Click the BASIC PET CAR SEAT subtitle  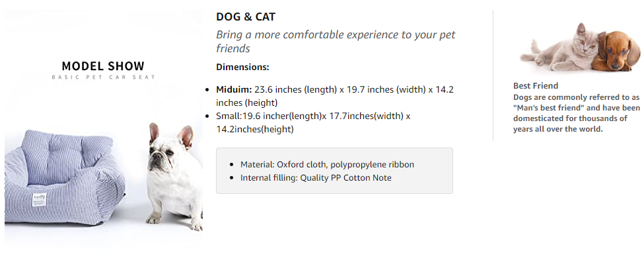(104, 77)
